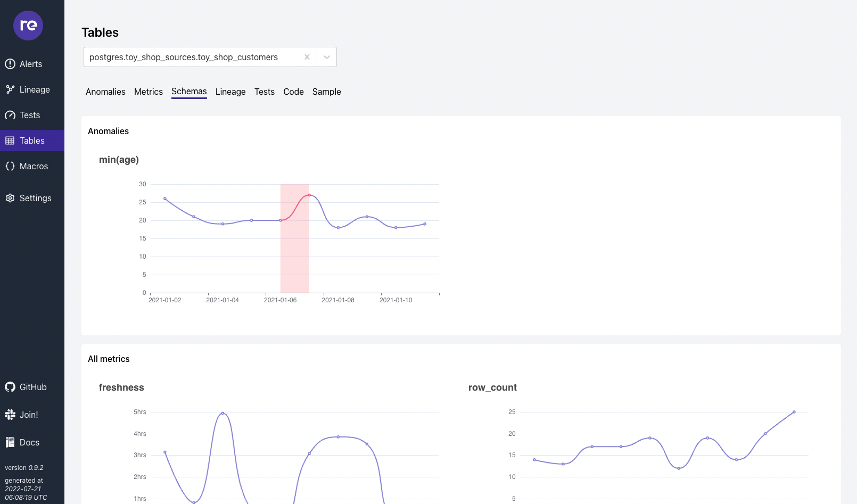
Task: Clear the selected table with X
Action: tap(307, 57)
